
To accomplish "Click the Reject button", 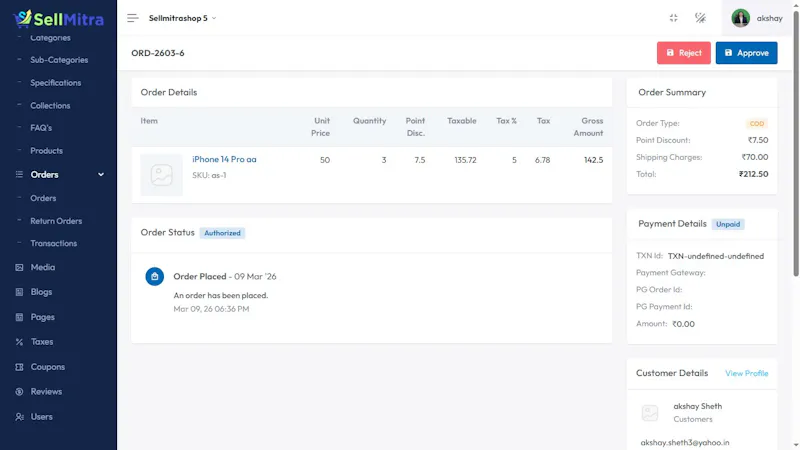I will [684, 53].
